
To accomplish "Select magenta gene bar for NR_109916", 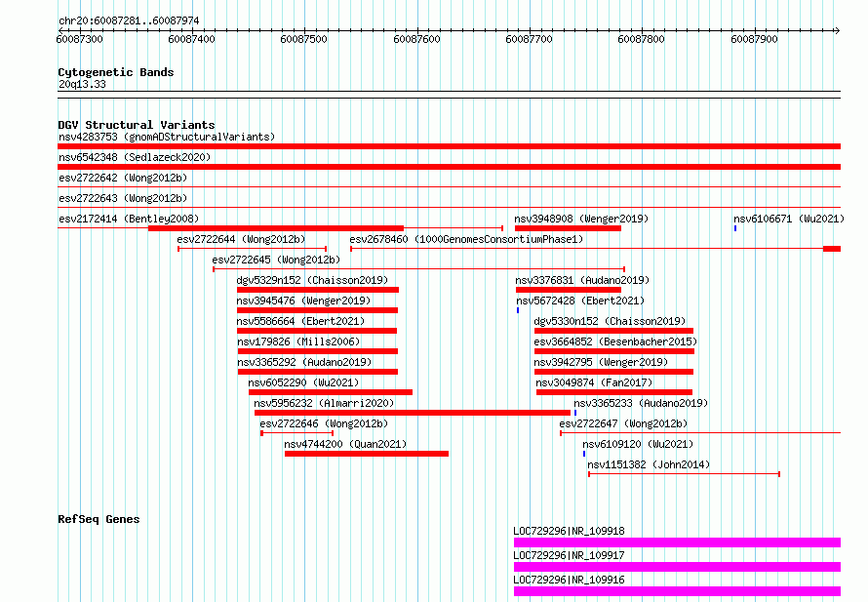I will [x=677, y=591].
